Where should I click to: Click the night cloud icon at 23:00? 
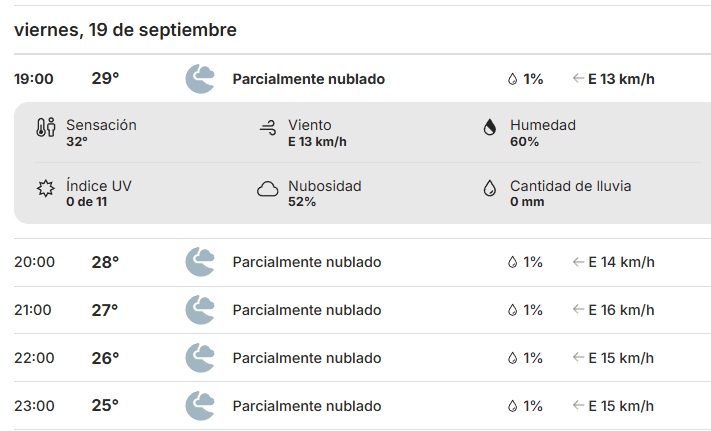tap(200, 406)
